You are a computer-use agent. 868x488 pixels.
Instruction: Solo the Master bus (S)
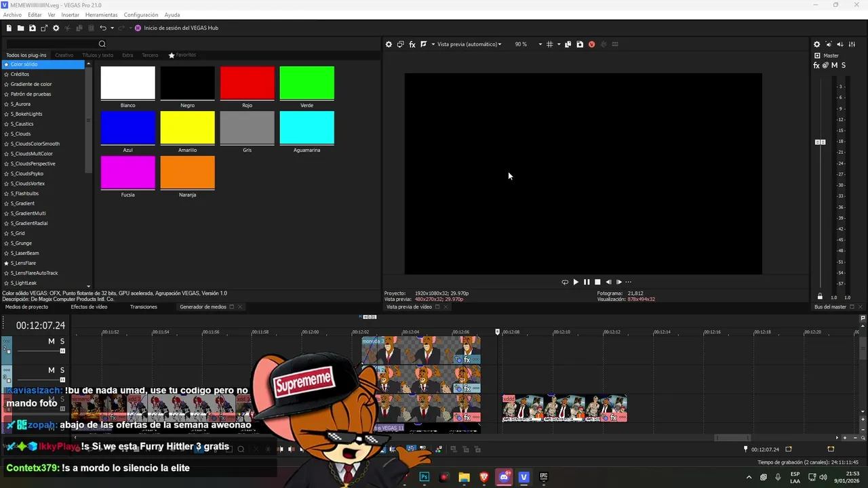tap(844, 65)
